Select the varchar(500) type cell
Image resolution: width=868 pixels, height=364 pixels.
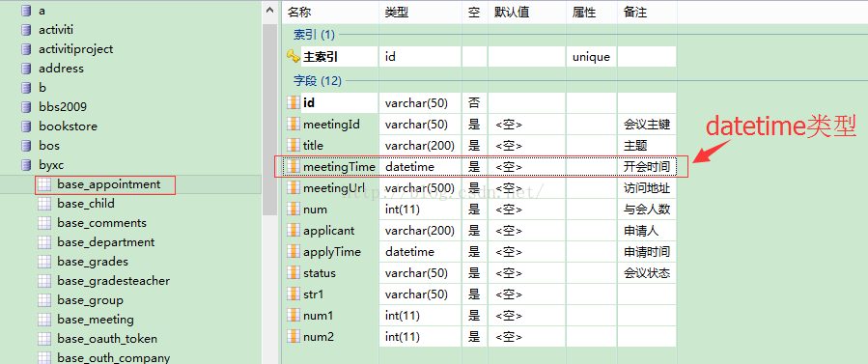420,188
